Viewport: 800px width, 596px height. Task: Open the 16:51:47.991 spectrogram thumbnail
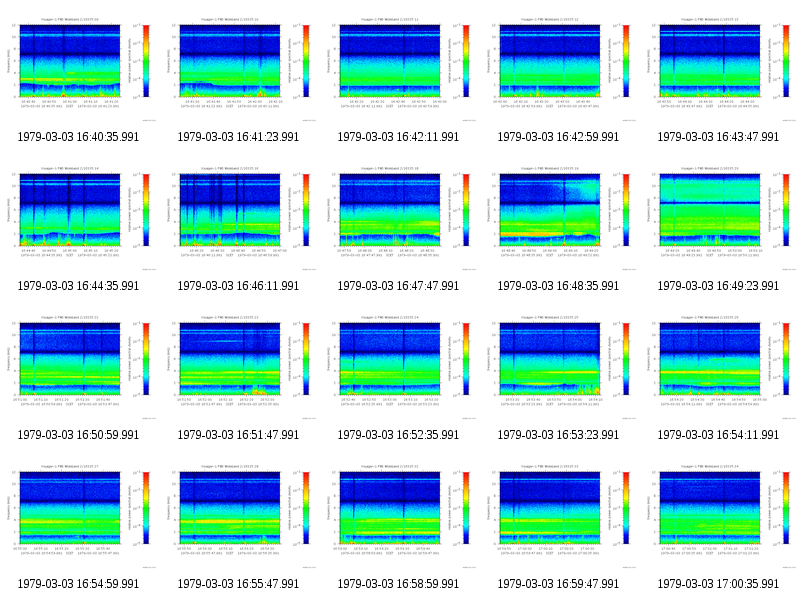(238, 366)
